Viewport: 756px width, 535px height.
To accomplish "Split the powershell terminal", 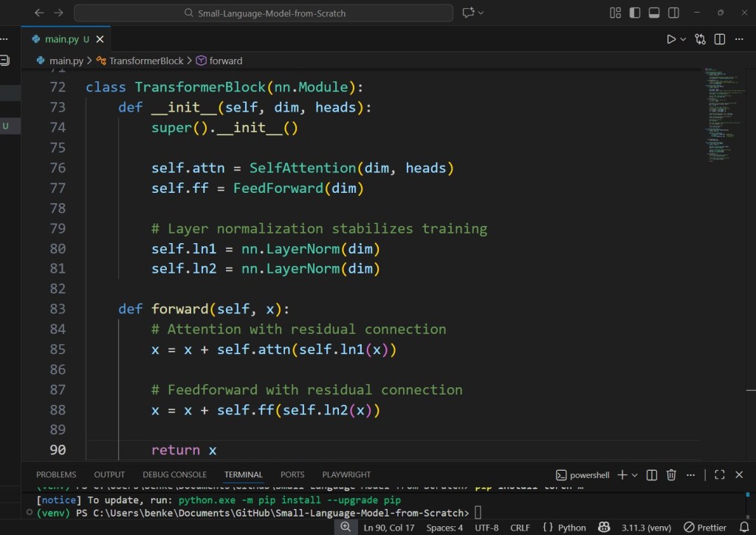I will (x=652, y=474).
